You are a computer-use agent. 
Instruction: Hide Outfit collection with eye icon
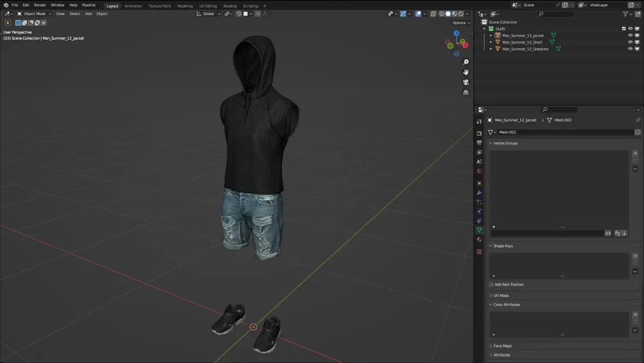(631, 28)
